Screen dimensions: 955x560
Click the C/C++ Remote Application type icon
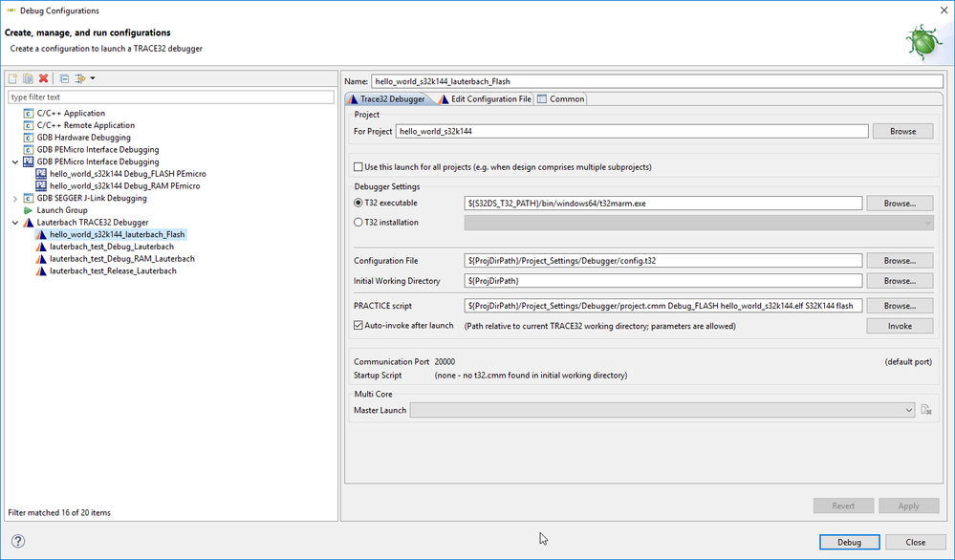coord(28,125)
